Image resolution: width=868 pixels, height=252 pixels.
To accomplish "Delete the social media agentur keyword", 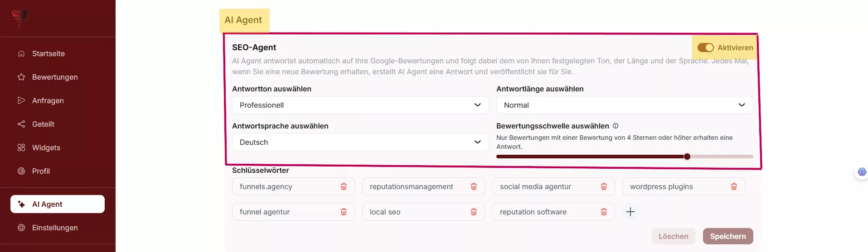I will click(x=604, y=186).
